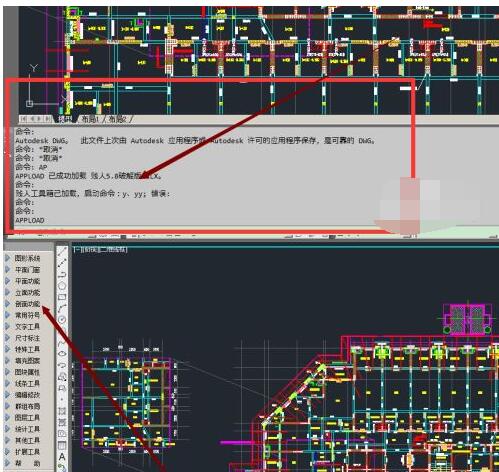Expand the 文字工具 arrow
This screenshot has height=472, width=499.
8,326
